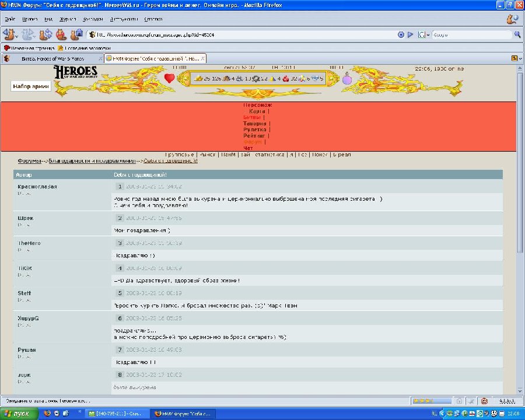
Task: Click the browser Back arrow icon
Action: 10,34
